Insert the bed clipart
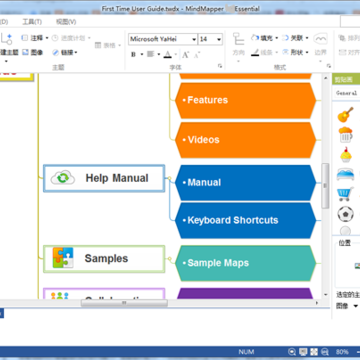 (345, 174)
